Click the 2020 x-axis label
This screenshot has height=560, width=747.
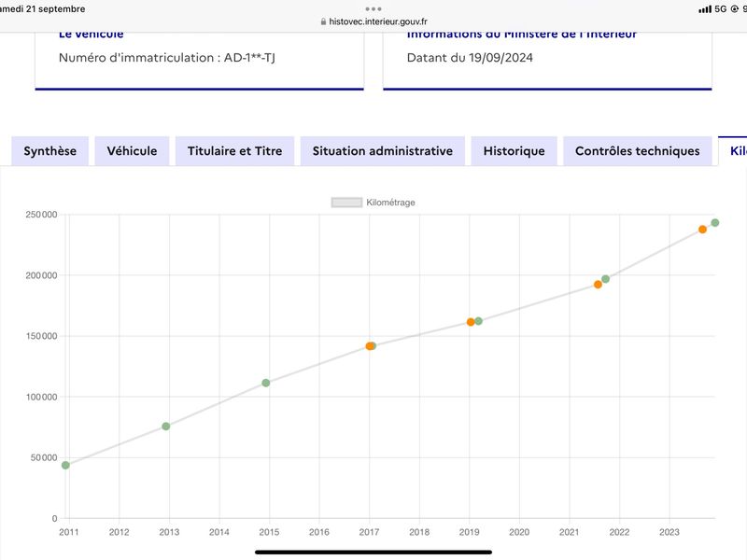(x=519, y=532)
